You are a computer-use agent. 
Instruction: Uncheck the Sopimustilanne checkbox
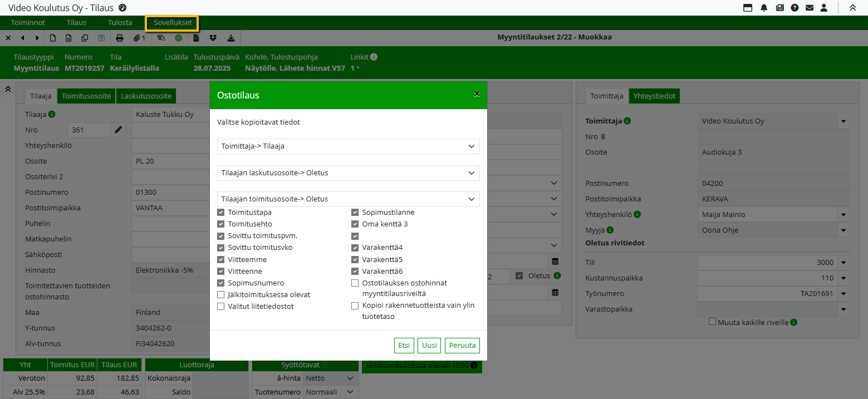pyautogui.click(x=355, y=212)
